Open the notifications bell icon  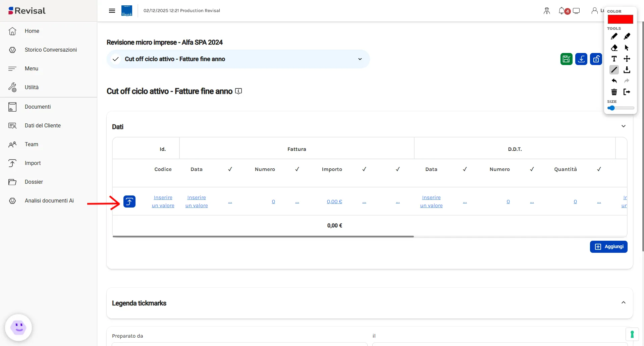(x=562, y=11)
